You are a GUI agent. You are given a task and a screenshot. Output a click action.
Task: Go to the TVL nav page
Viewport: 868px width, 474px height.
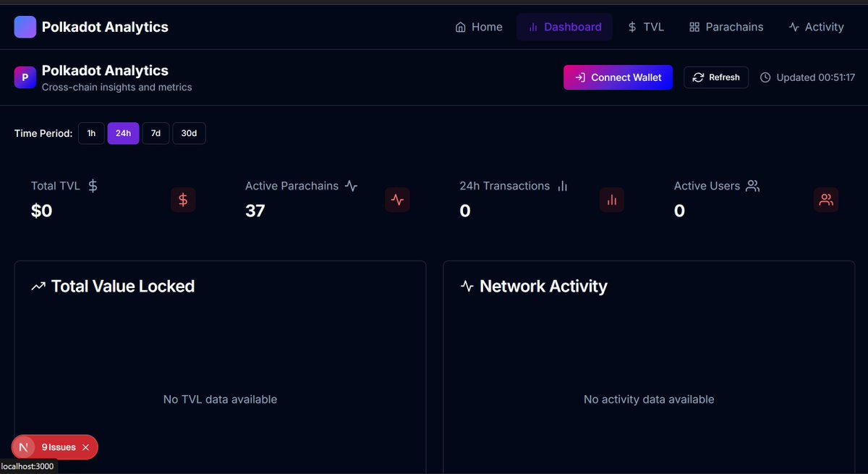coord(645,27)
